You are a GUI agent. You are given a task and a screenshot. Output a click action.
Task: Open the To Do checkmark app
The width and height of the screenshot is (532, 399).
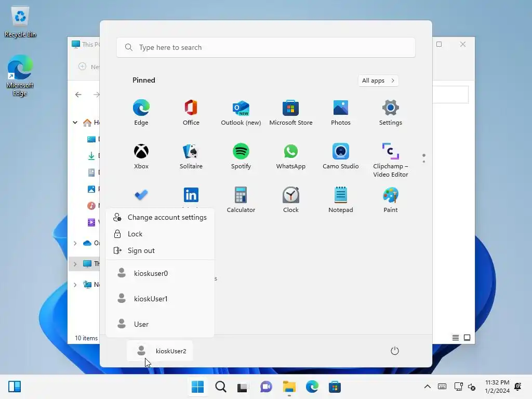[x=141, y=195]
